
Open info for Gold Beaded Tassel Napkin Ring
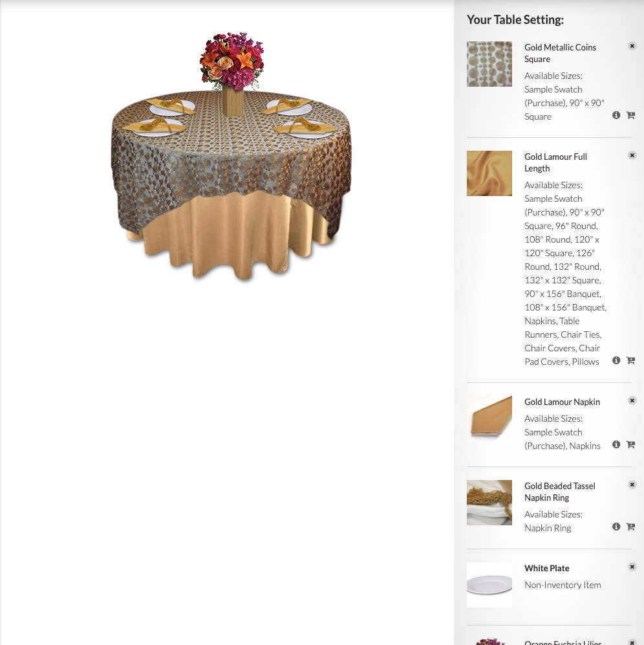[x=616, y=527]
